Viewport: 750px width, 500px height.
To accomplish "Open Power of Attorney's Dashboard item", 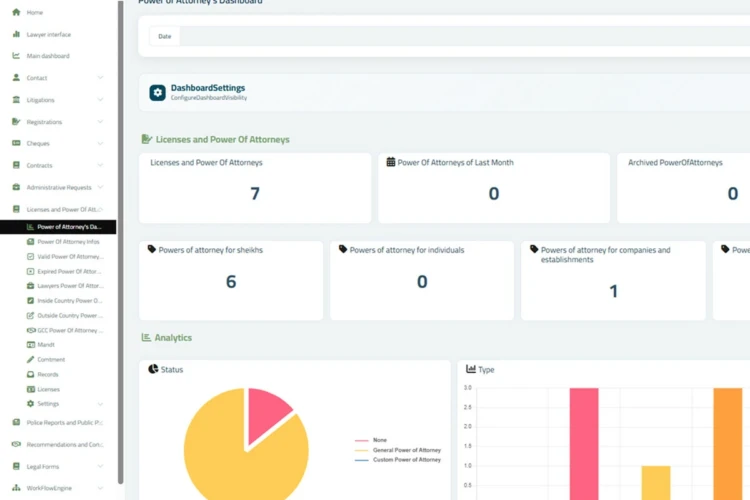I will point(58,227).
